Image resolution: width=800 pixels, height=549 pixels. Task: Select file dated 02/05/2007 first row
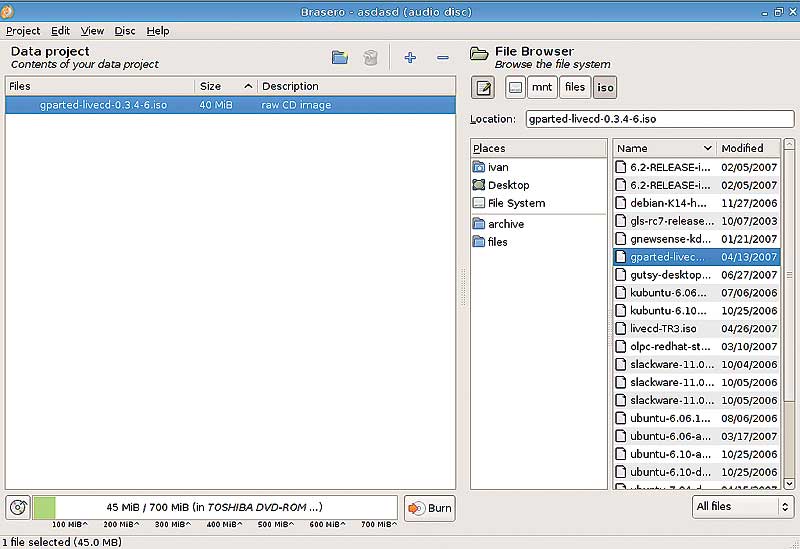(x=696, y=167)
